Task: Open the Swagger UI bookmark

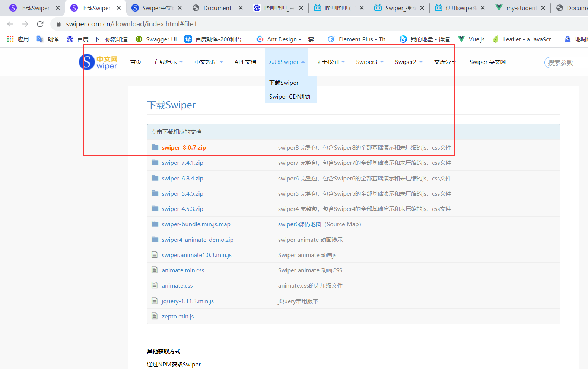Action: click(156, 39)
